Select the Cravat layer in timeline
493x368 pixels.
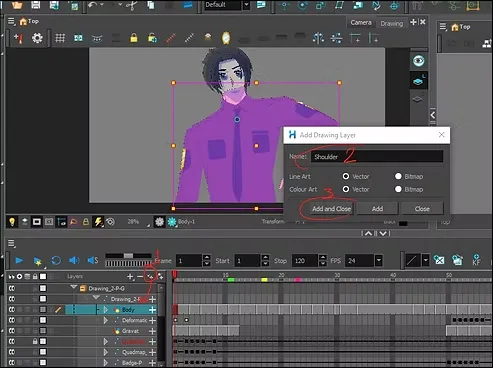tap(130, 331)
